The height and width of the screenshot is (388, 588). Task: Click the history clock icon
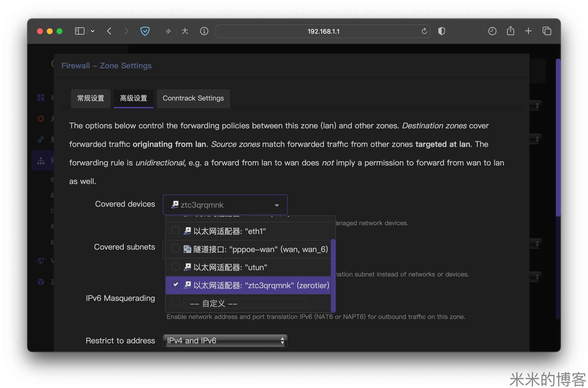[492, 31]
